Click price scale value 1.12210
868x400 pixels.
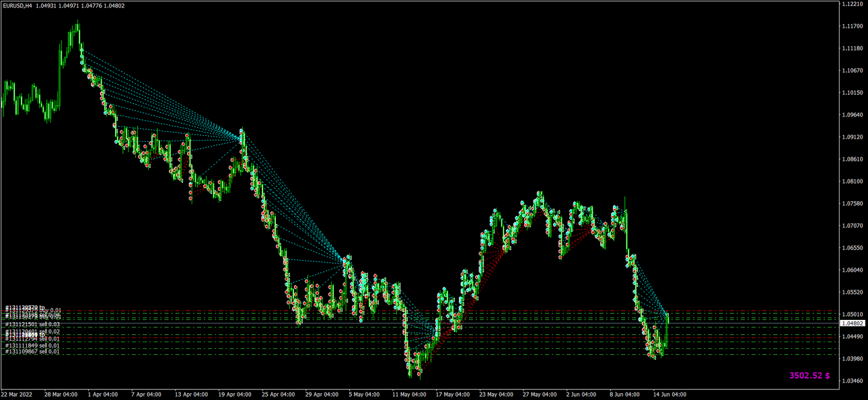[x=853, y=4]
